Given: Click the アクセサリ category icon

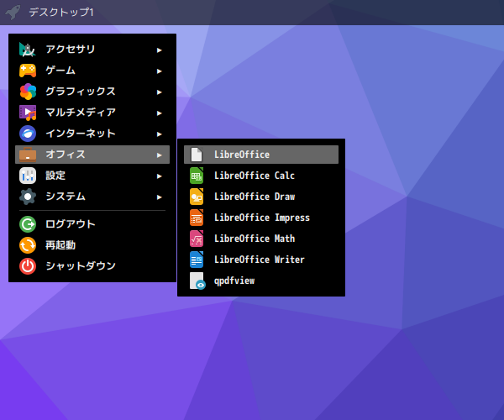Looking at the screenshot, I should [28, 50].
